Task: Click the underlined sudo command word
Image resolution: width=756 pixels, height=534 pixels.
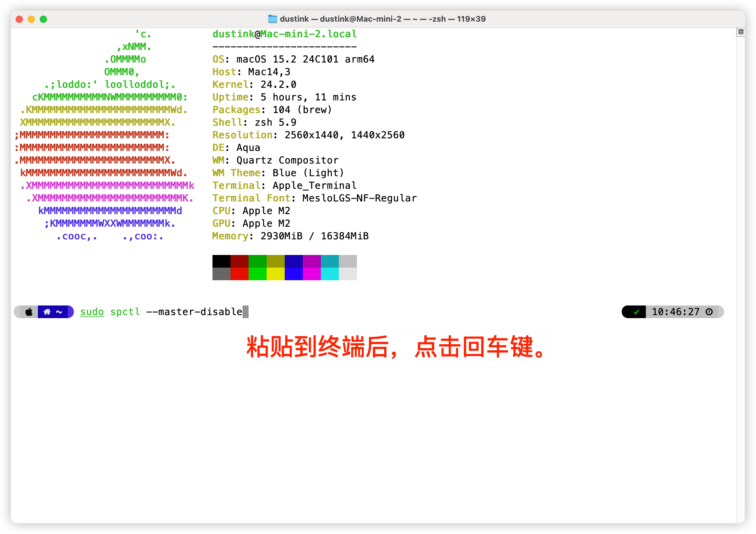Action: pos(92,311)
